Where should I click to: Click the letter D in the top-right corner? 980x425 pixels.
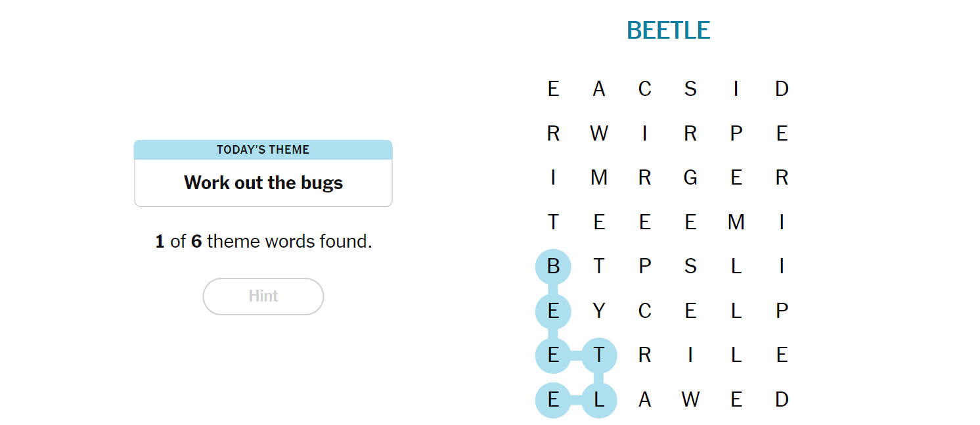782,89
